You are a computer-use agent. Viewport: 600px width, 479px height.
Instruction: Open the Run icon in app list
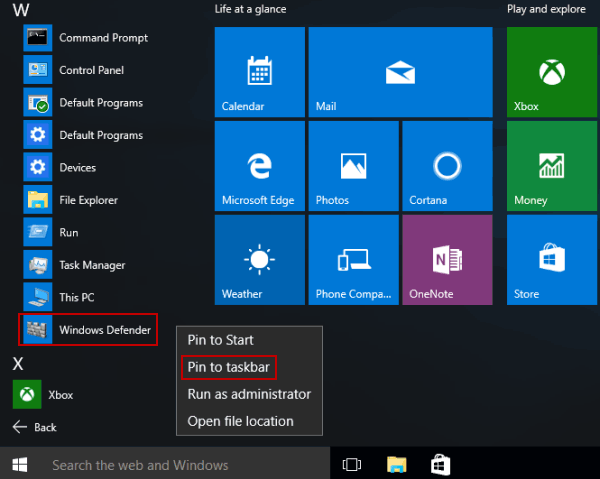click(x=38, y=233)
